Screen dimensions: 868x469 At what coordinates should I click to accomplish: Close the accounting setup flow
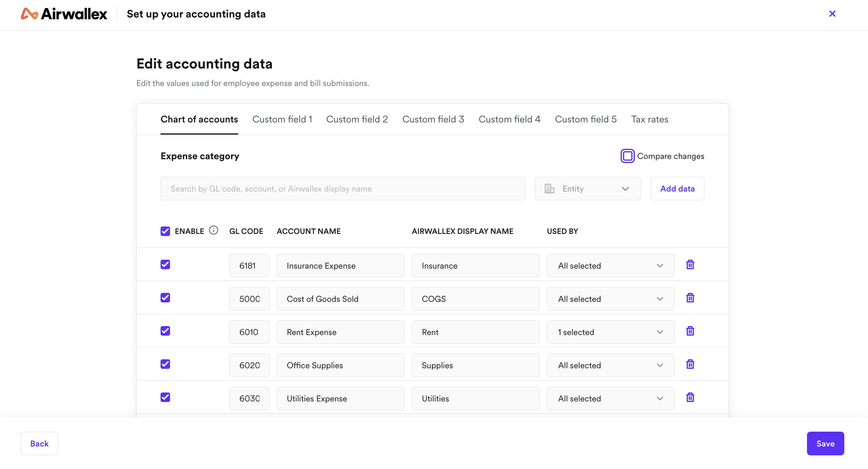tap(833, 14)
